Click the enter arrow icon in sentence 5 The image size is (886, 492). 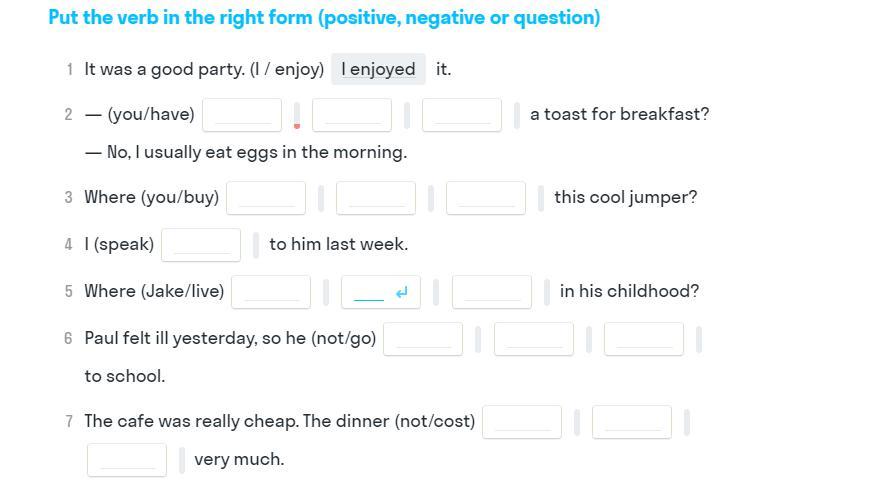point(402,293)
